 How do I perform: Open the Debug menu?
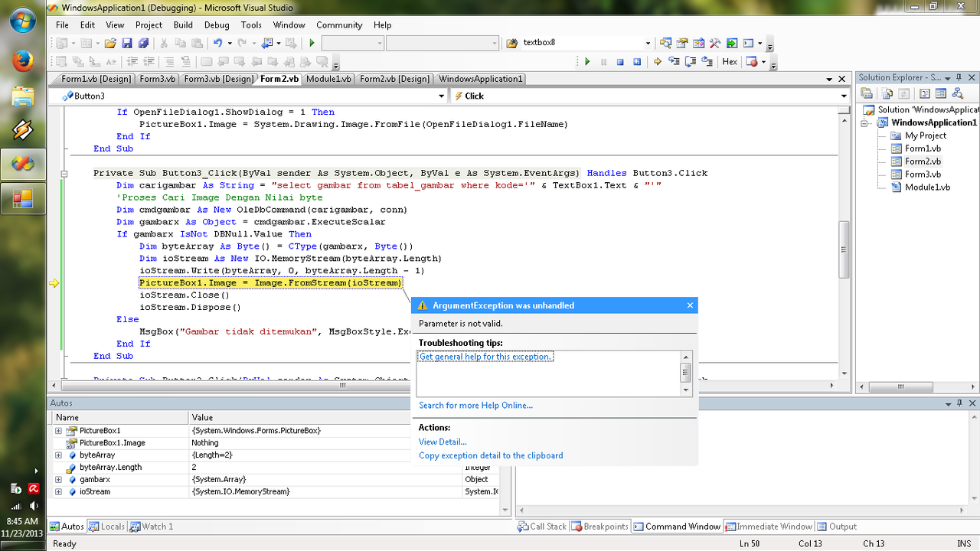click(217, 24)
